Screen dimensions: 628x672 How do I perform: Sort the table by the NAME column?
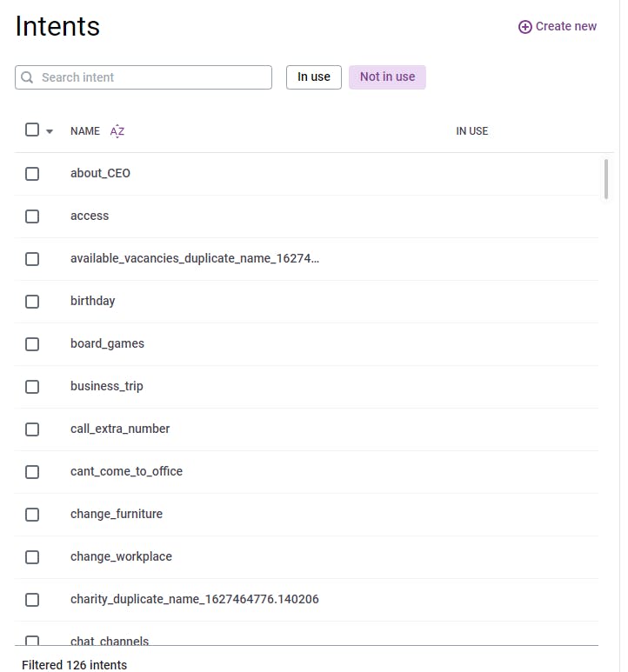point(85,131)
